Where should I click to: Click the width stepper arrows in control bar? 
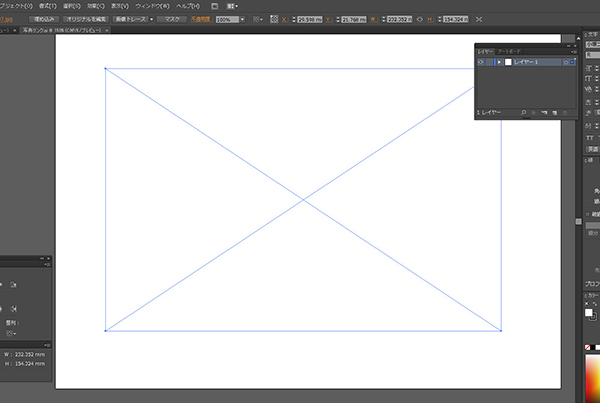coord(383,20)
